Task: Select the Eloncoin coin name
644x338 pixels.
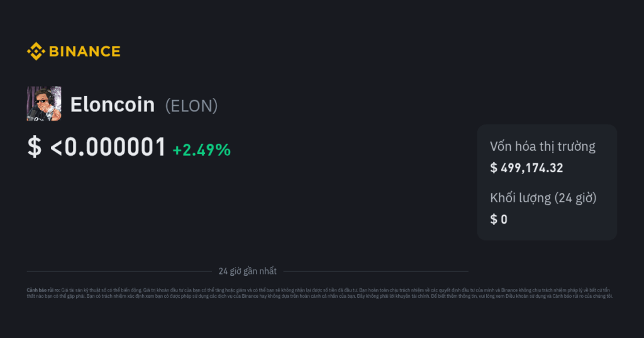Action: pos(113,104)
